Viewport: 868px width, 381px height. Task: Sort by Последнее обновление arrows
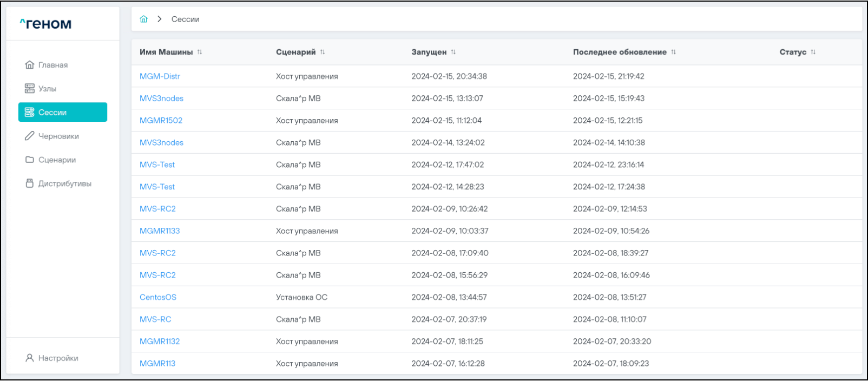pyautogui.click(x=674, y=52)
